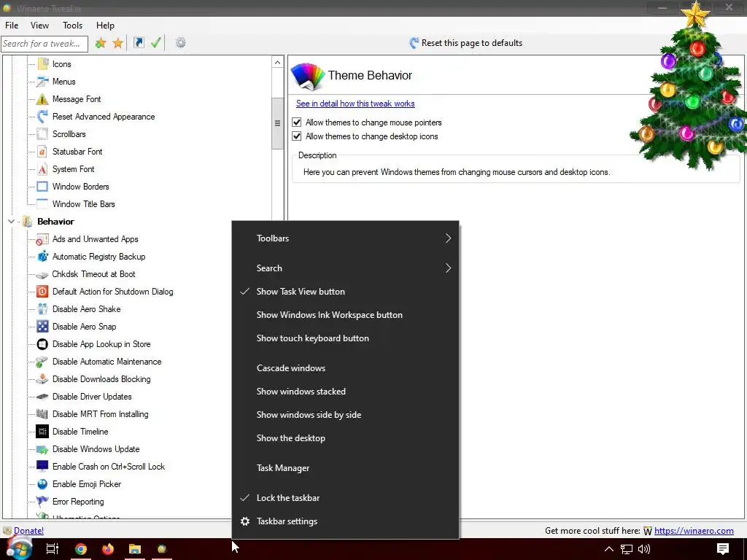The width and height of the screenshot is (747, 560).
Task: Click the tree scrollbar up arrow
Action: coord(278,63)
